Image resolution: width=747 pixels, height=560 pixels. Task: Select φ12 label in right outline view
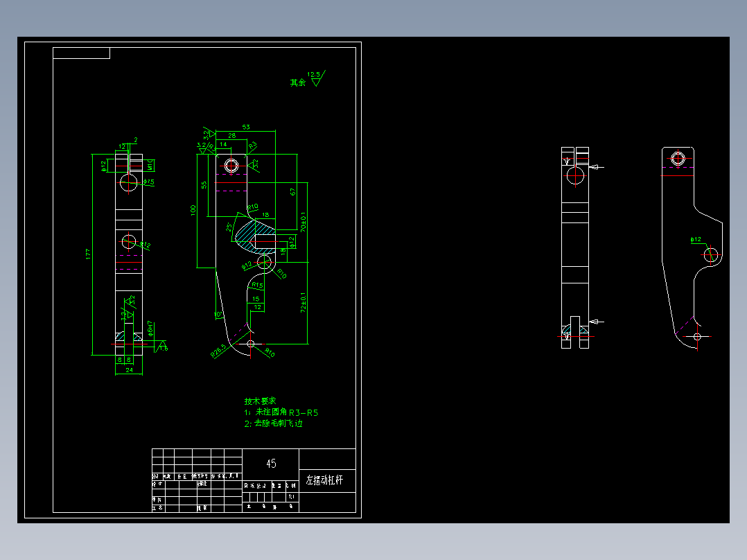(x=696, y=239)
